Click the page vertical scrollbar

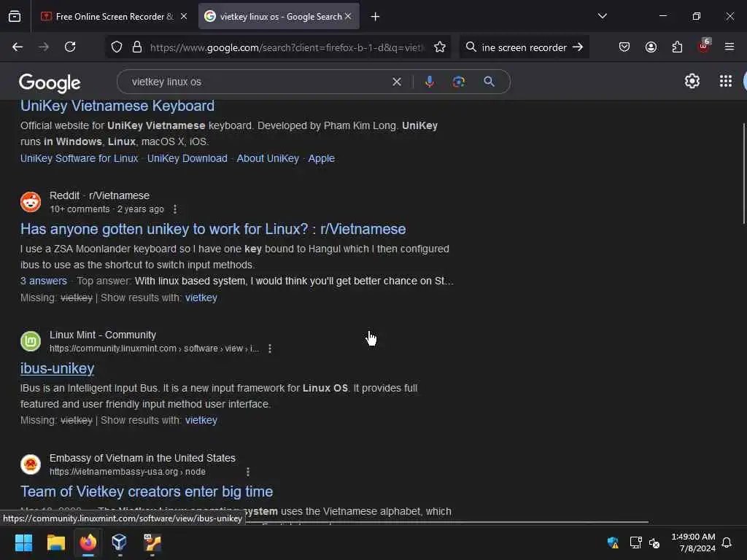pyautogui.click(x=743, y=174)
